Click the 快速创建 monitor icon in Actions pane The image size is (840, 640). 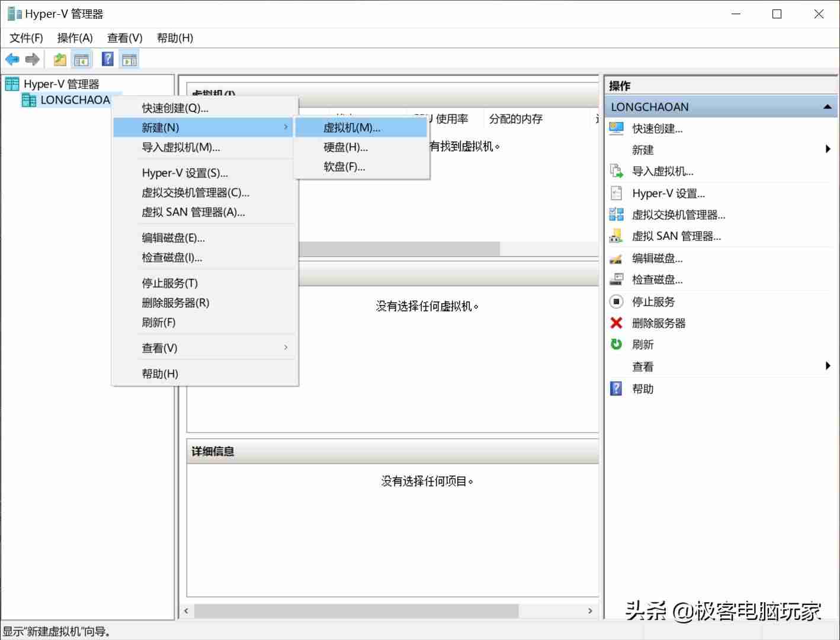(x=617, y=128)
